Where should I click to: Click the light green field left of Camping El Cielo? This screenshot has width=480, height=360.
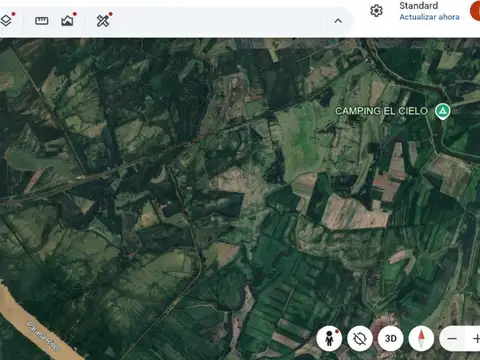(x=302, y=140)
